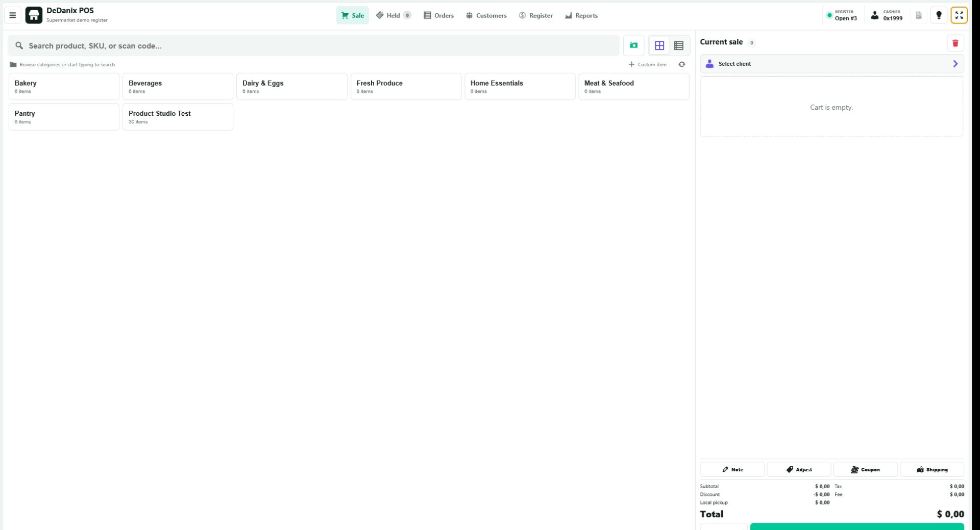Focus the product search field

(313, 46)
